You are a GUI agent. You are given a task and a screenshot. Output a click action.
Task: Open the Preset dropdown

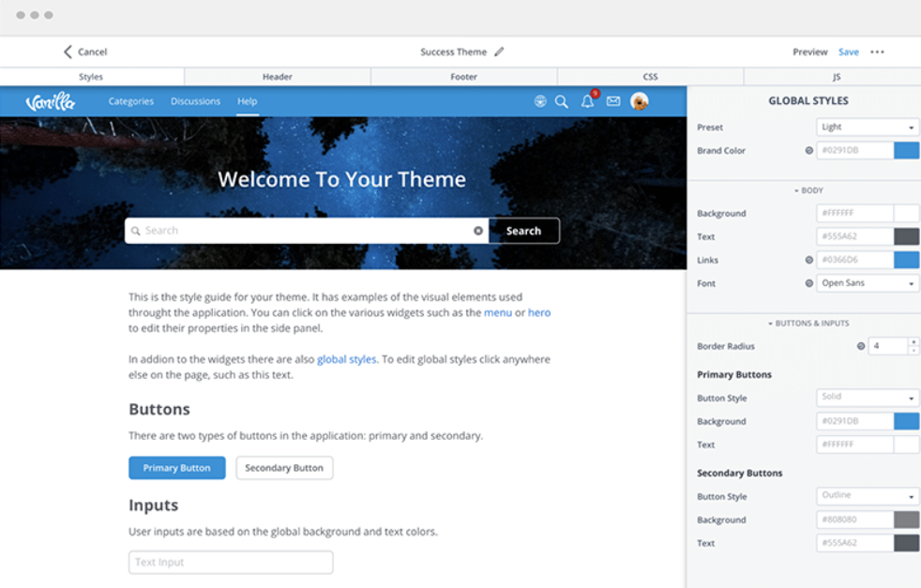point(867,127)
